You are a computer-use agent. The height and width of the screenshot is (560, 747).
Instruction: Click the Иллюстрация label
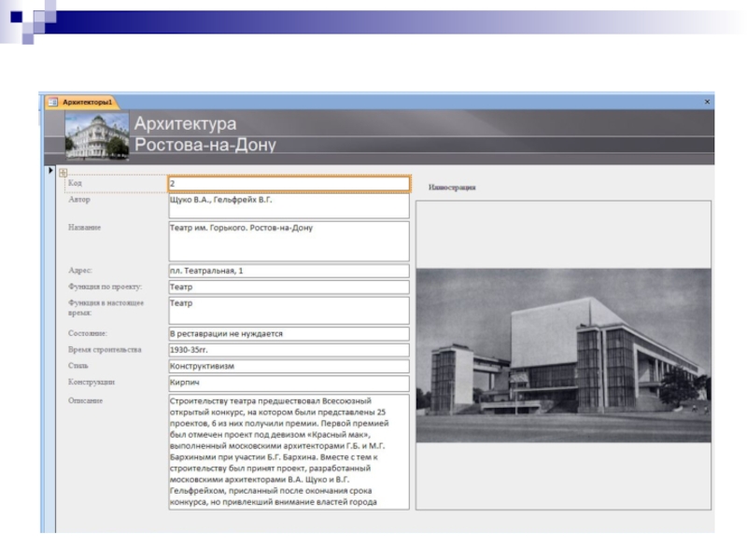[x=452, y=188]
